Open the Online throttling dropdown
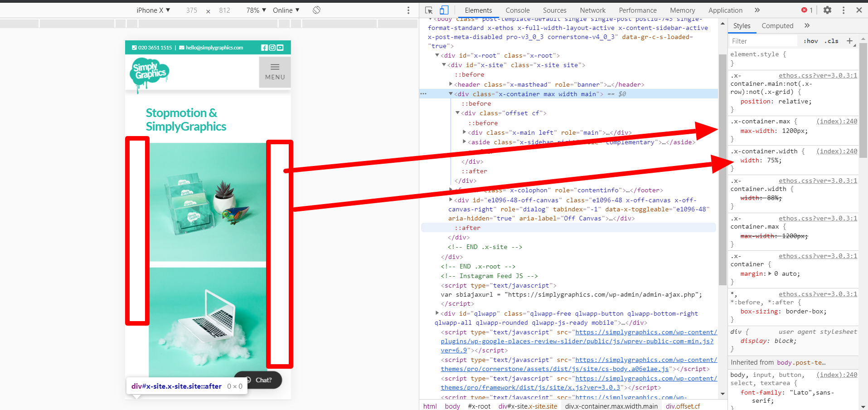 [x=286, y=10]
